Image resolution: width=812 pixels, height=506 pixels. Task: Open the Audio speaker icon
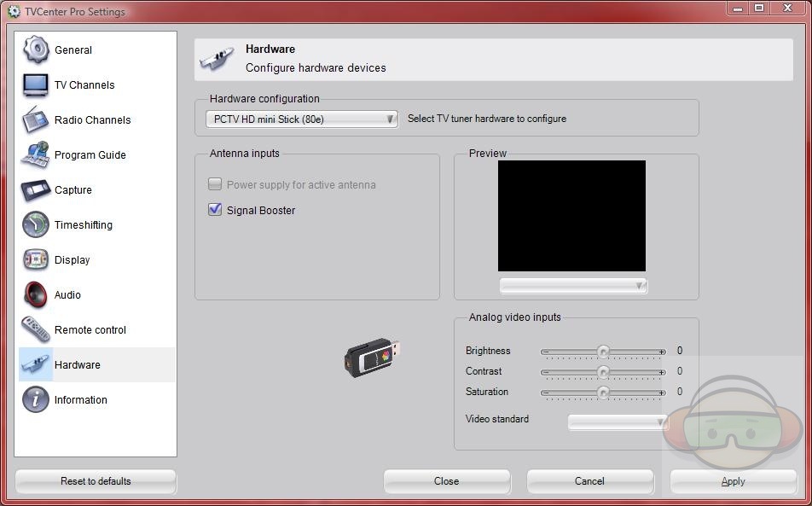coord(36,294)
